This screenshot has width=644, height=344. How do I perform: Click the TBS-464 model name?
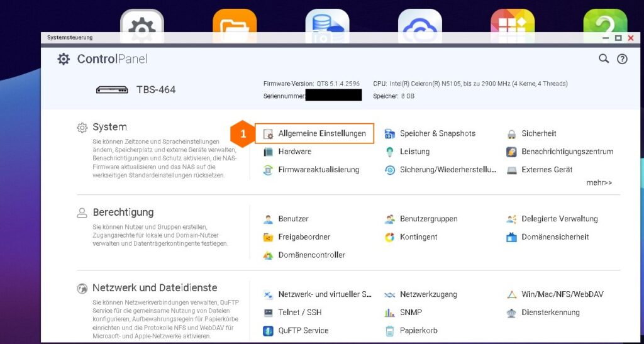[x=156, y=89]
